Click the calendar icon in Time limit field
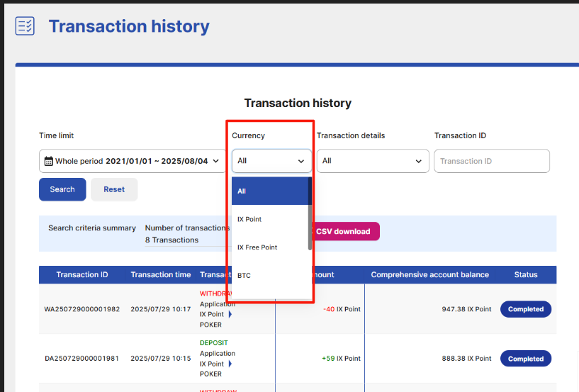Viewport: 579px width, 392px height. (x=48, y=161)
